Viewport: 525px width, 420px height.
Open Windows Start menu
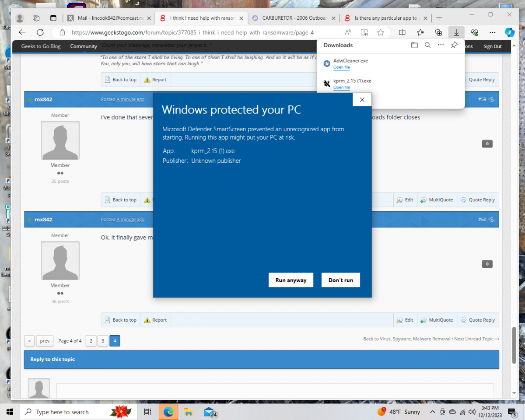(10, 412)
